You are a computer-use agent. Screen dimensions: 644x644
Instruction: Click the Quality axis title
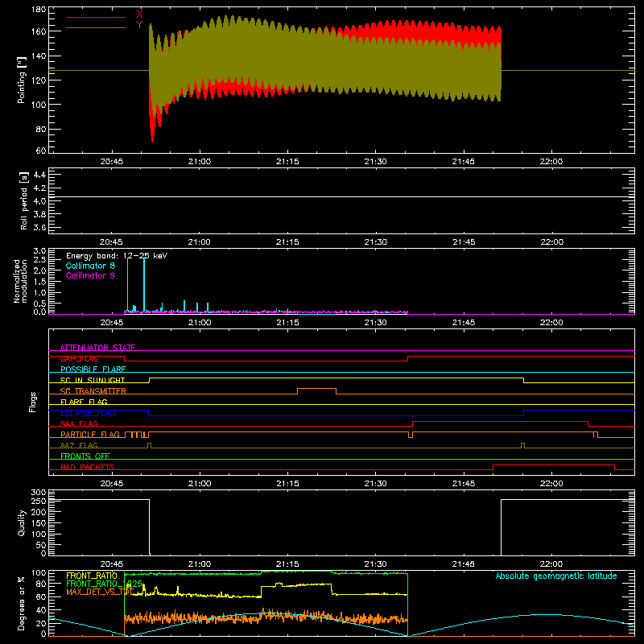coord(22,522)
